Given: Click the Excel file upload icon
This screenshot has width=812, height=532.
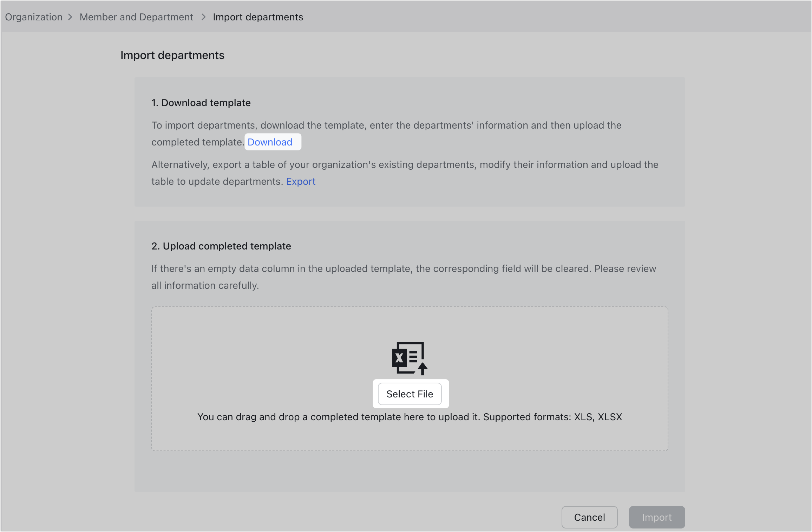Looking at the screenshot, I should (x=409, y=358).
